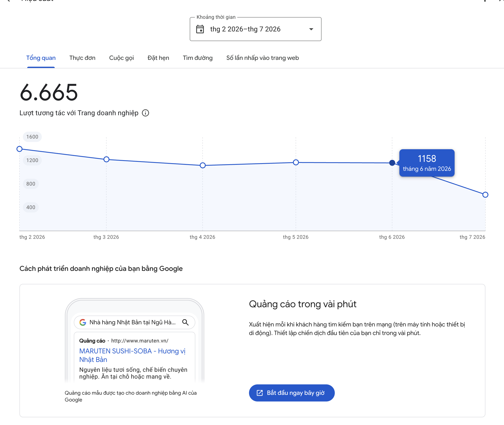Click the thg 3 2026 chart data point
The height and width of the screenshot is (425, 504).
(x=106, y=159)
